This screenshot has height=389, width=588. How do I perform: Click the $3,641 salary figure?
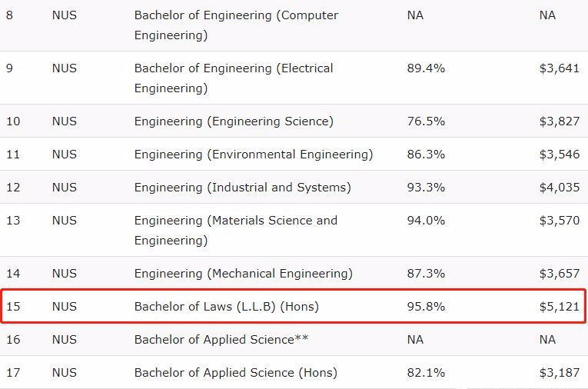[x=559, y=68]
